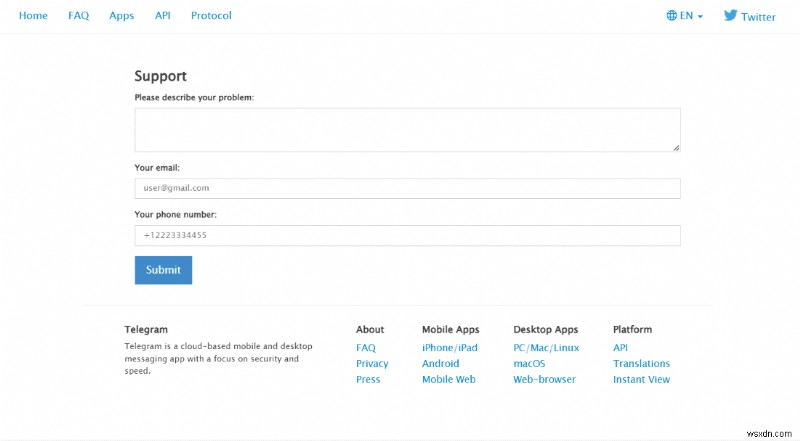Click the textarea resize handle
This screenshot has height=441, width=800.
click(676, 148)
